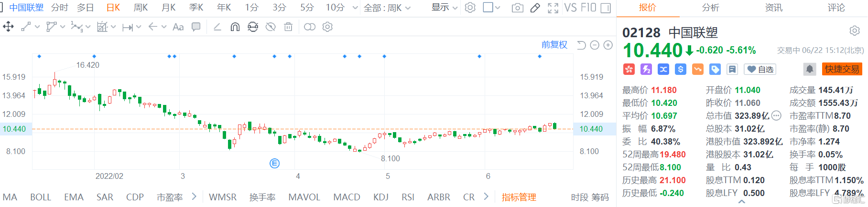Image resolution: width=868 pixels, height=207 pixels.
Task: Click the Hong Kong market flag badge
Action: coord(629,69)
